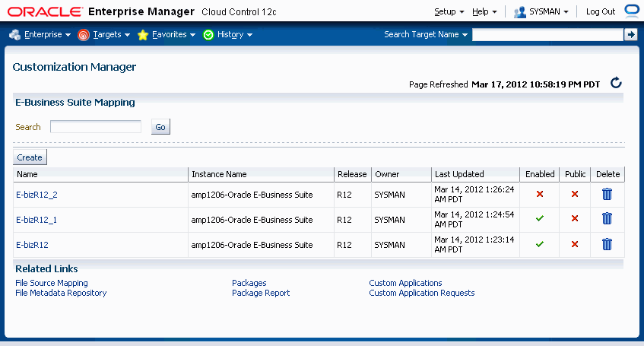The image size is (644, 346).
Task: Click 'Mar 14, 2012 1:26:24 AM PDT' cell
Action: [474, 195]
